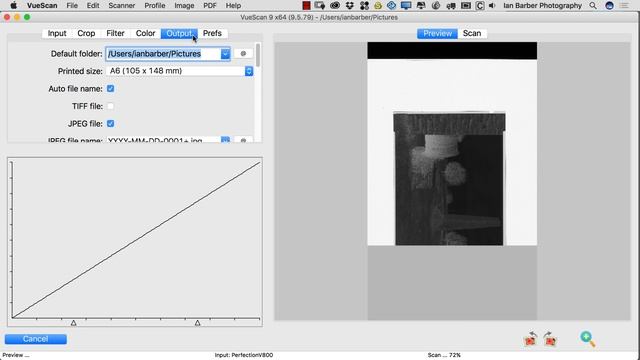640x360 pixels.
Task: Switch to the Filter tab
Action: (115, 33)
